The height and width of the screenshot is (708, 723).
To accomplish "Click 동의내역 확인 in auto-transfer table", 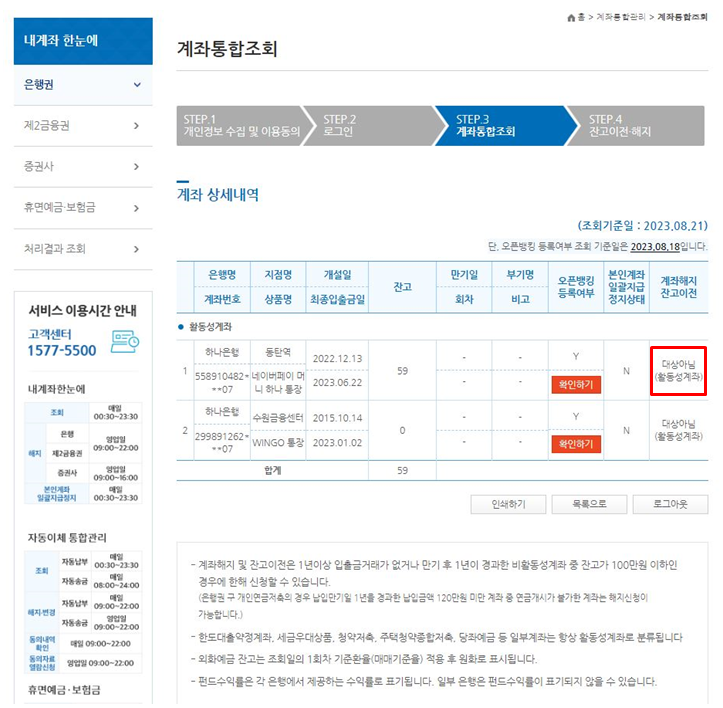I will [x=42, y=644].
